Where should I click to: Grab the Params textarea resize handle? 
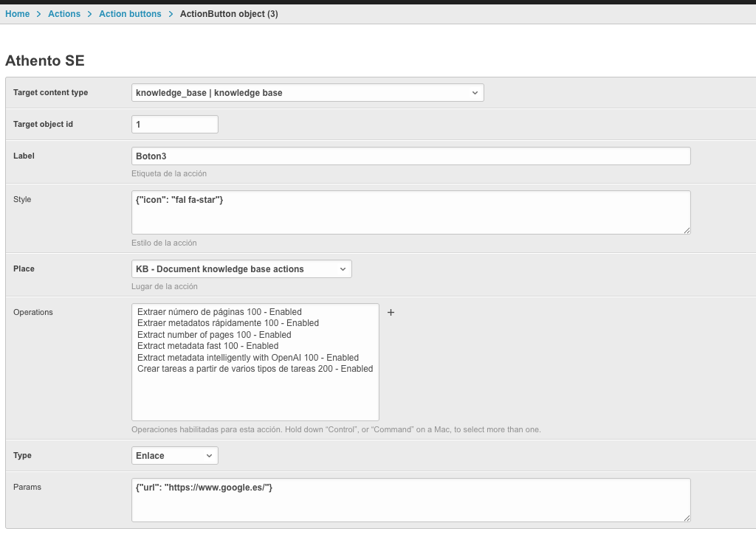pos(687,518)
